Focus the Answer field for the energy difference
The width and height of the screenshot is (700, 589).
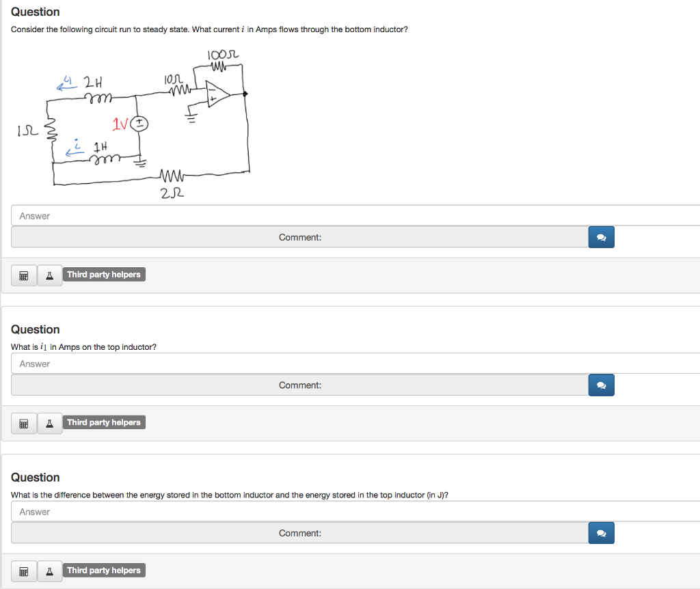pos(273,510)
